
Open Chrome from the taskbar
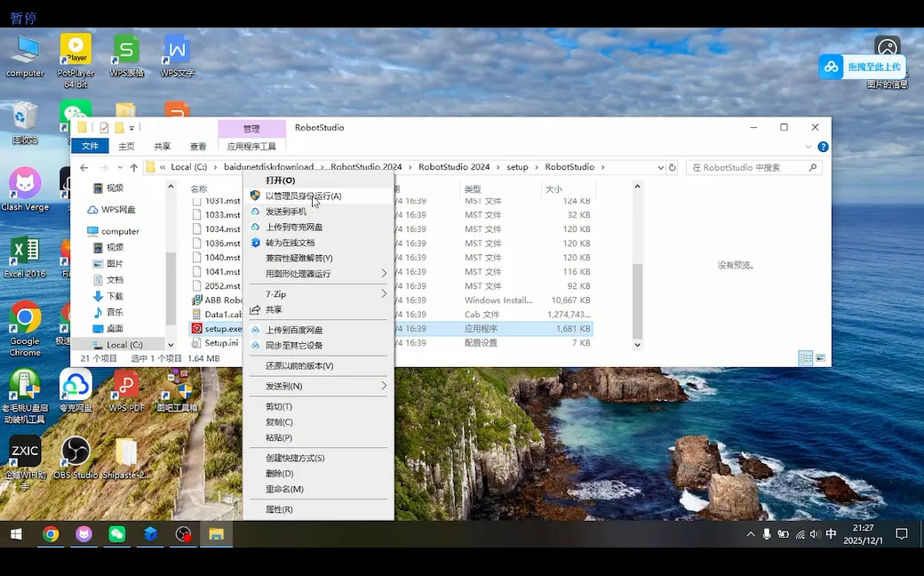[52, 535]
